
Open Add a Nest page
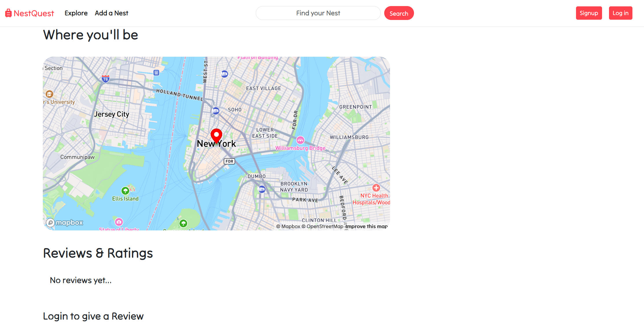point(111,13)
